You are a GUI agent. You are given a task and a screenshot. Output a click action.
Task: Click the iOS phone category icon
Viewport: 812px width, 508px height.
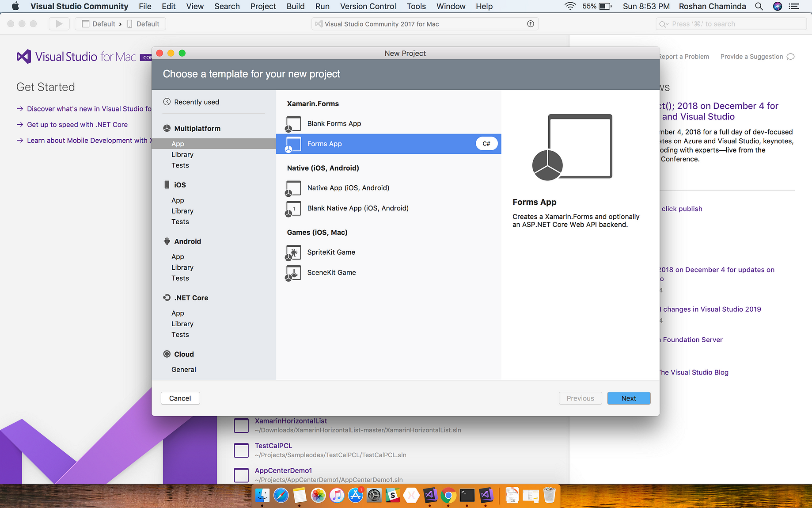(x=167, y=184)
